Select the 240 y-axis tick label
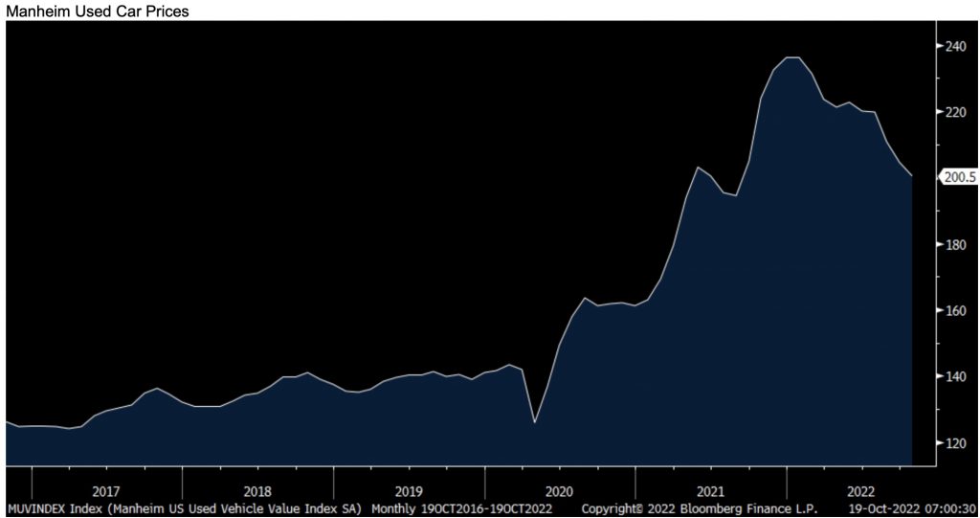Viewport: 980px width, 518px height. tap(957, 46)
